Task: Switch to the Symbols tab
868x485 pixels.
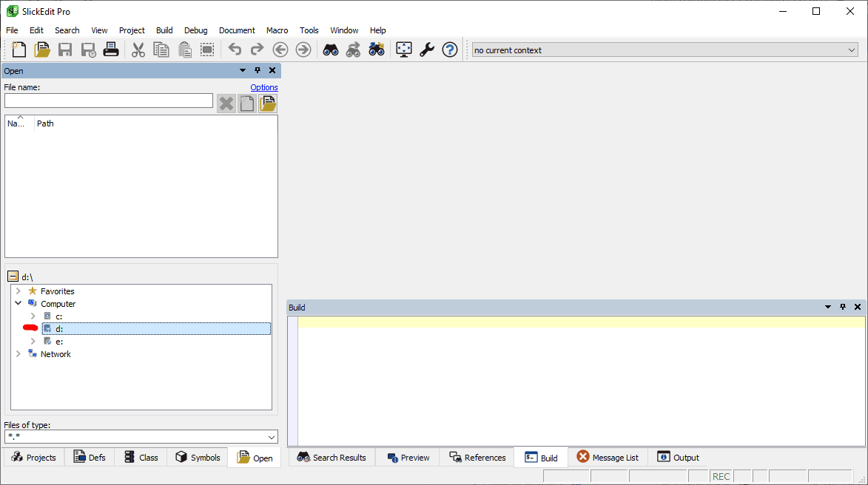Action: [x=198, y=458]
